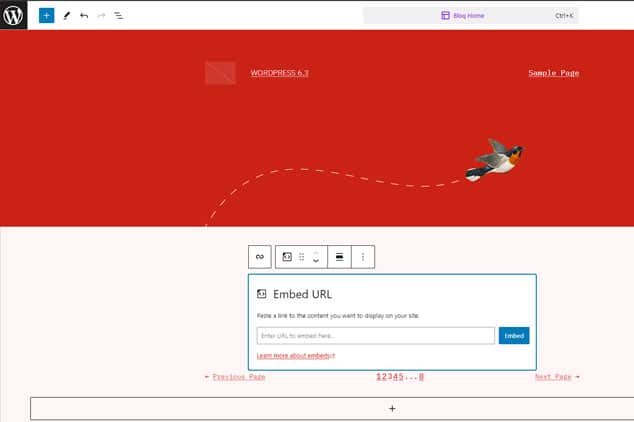Go to Previous Page link
Image resolution: width=634 pixels, height=422 pixels.
coord(239,377)
